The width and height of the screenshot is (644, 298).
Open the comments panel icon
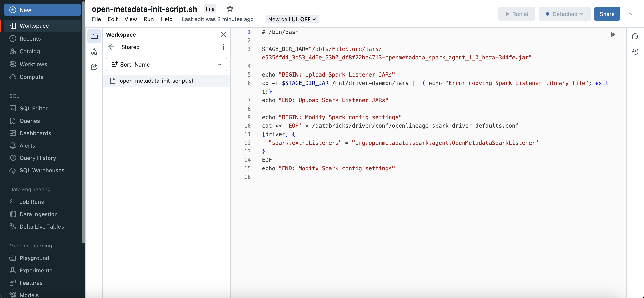coord(635,36)
